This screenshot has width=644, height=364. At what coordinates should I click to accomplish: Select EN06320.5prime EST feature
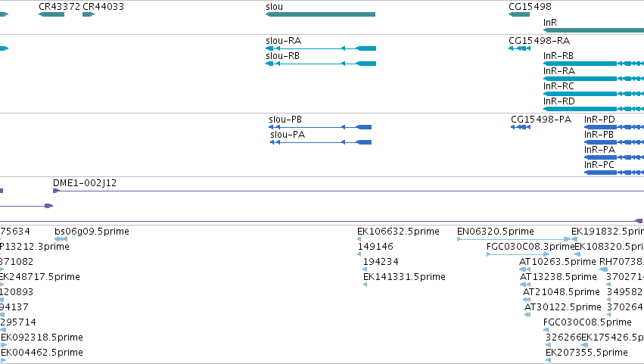tap(514, 239)
